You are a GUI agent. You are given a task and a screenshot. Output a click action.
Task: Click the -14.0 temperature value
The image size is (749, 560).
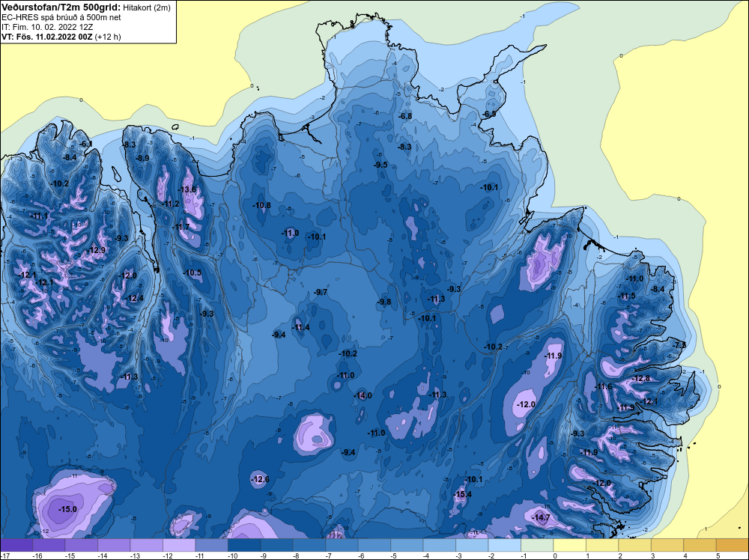click(x=363, y=395)
